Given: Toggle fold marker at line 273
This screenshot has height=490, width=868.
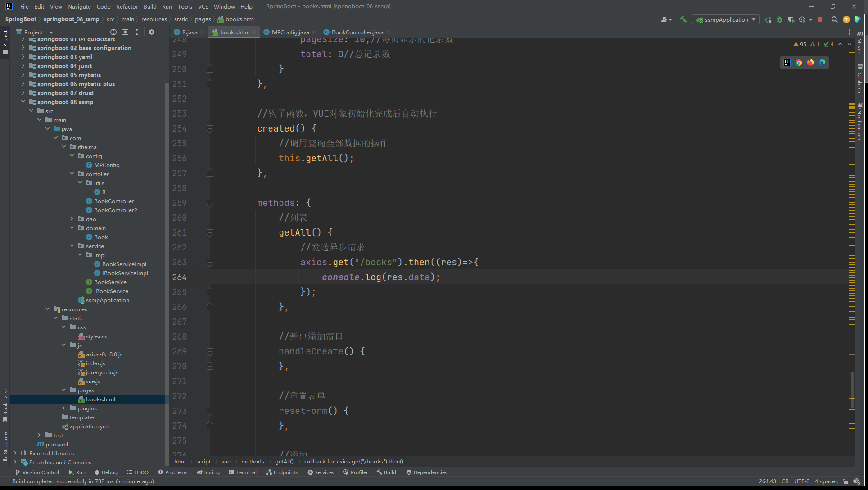Looking at the screenshot, I should click(210, 411).
